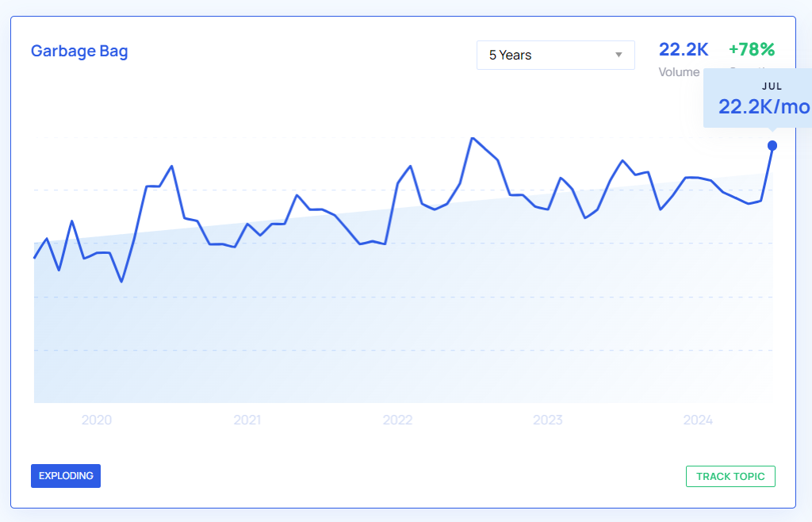Select the 2023 x-axis year label
Screen dimensions: 812x522
(548, 420)
